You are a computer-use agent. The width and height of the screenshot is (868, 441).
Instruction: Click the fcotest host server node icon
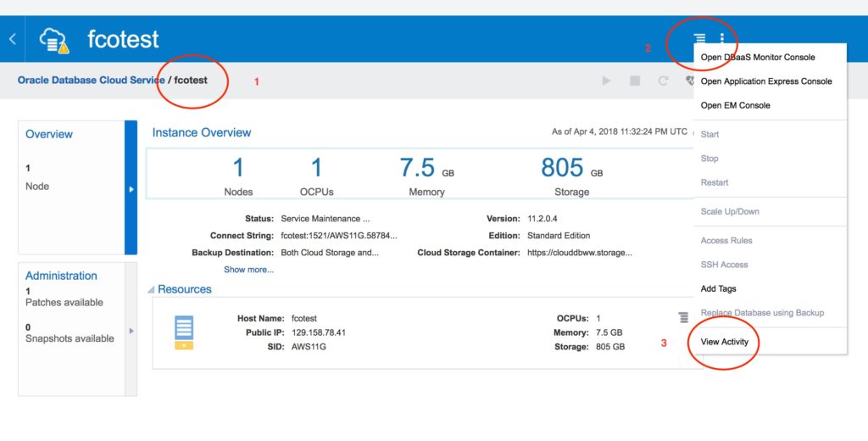184,332
